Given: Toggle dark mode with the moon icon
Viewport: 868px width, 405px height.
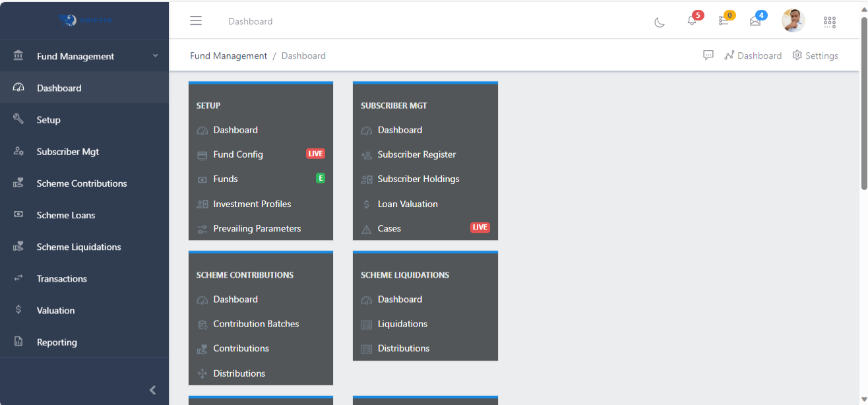Looking at the screenshot, I should [x=660, y=21].
